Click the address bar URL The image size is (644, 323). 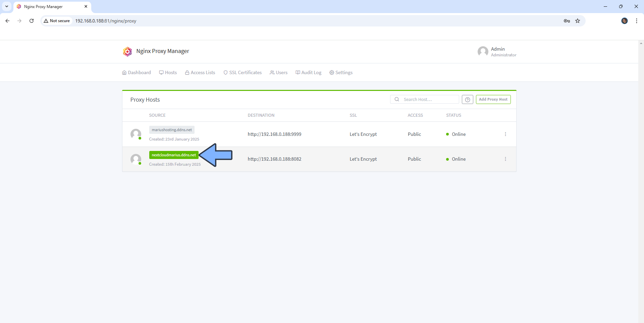click(106, 21)
